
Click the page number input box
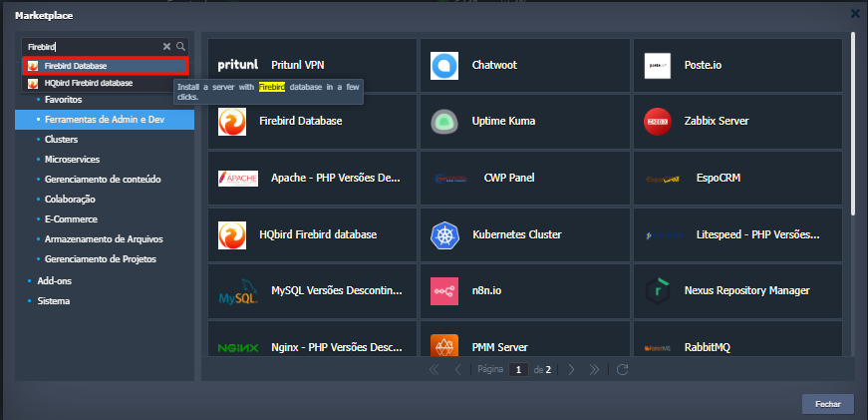pyautogui.click(x=518, y=369)
